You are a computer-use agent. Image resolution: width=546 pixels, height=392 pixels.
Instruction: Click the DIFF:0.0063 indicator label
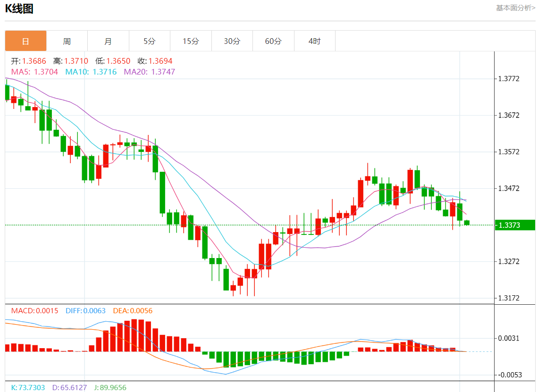coord(85,310)
